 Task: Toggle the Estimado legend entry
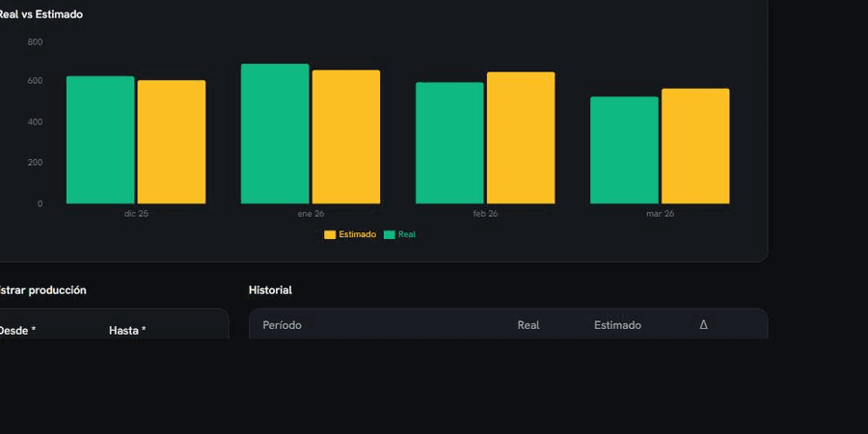350,234
